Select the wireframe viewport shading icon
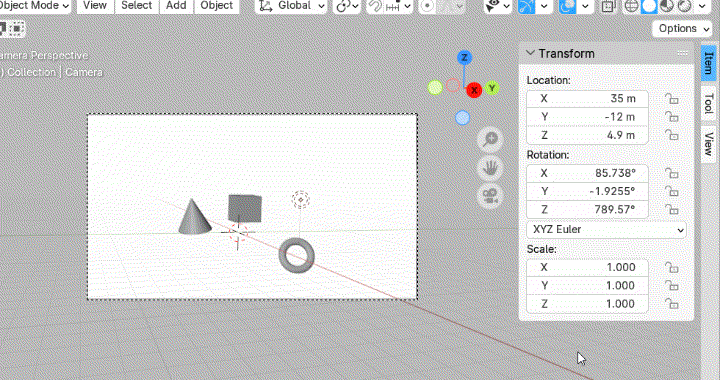720x380 pixels. pyautogui.click(x=631, y=6)
